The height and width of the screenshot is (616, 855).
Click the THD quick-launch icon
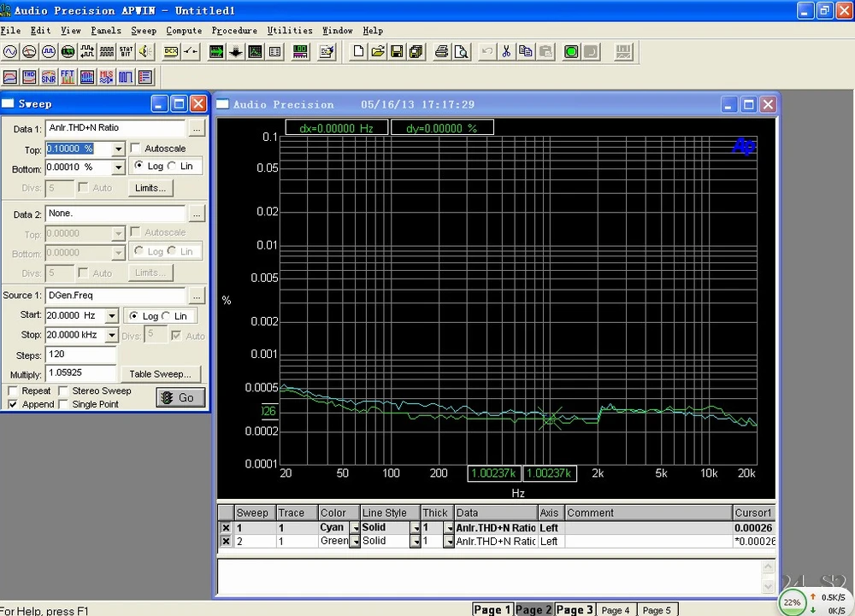[29, 77]
